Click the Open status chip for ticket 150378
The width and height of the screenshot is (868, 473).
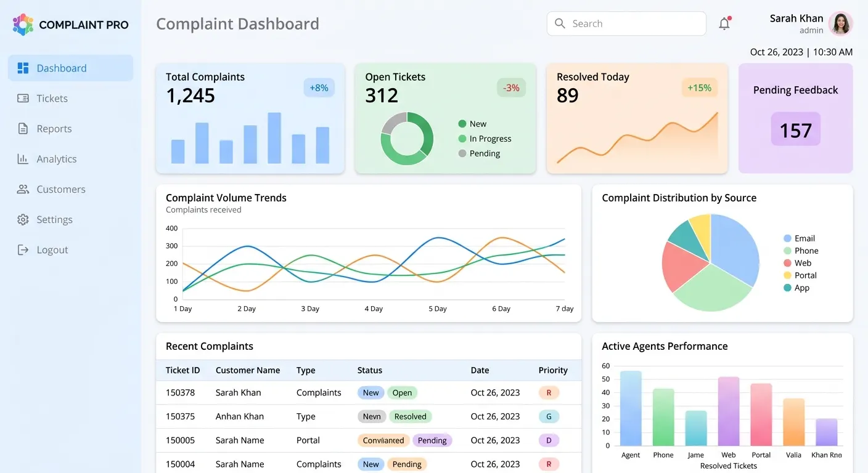coord(402,392)
